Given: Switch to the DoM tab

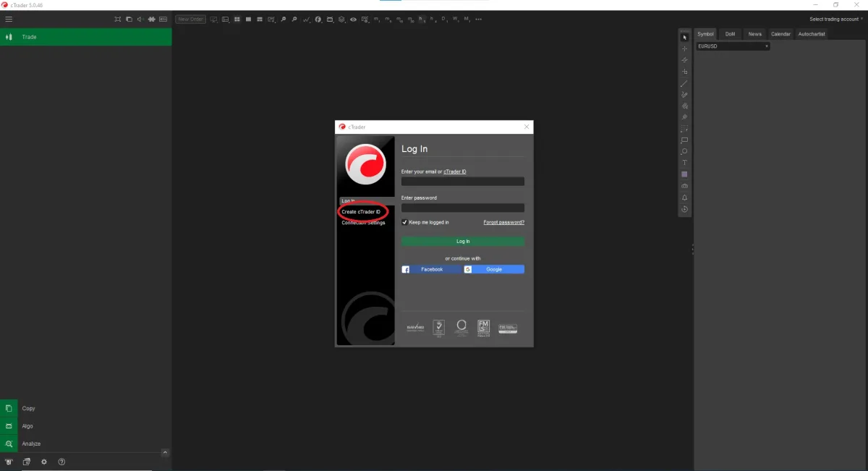Looking at the screenshot, I should pos(730,34).
